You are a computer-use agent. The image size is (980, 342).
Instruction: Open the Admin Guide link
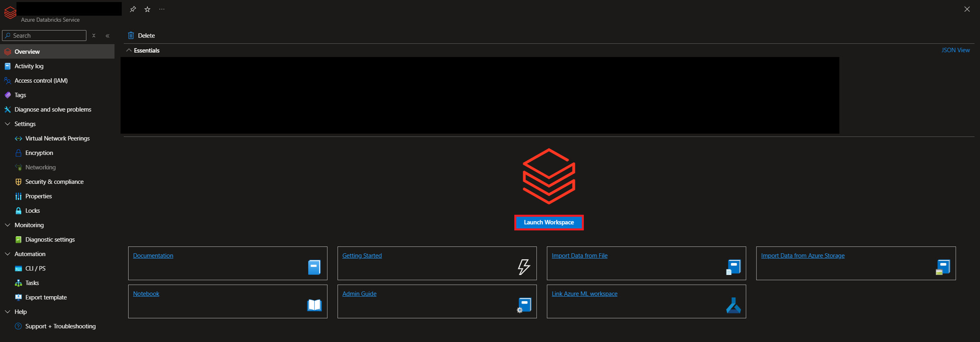[x=359, y=294]
